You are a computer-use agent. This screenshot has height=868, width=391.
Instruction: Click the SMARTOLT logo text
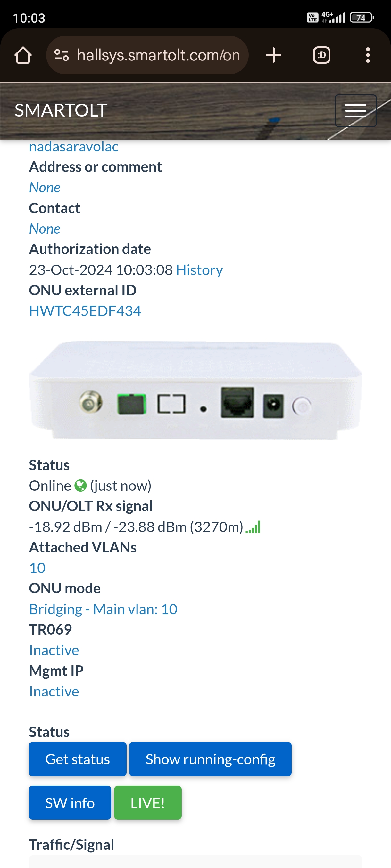[61, 110]
